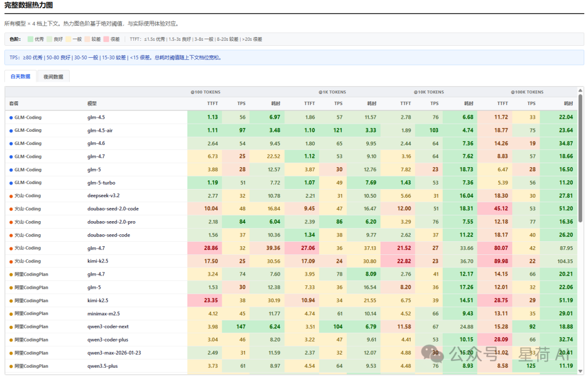Click the 89.98 TTFT cell
Image resolution: width=588 pixels, height=378 pixels.
(x=495, y=261)
